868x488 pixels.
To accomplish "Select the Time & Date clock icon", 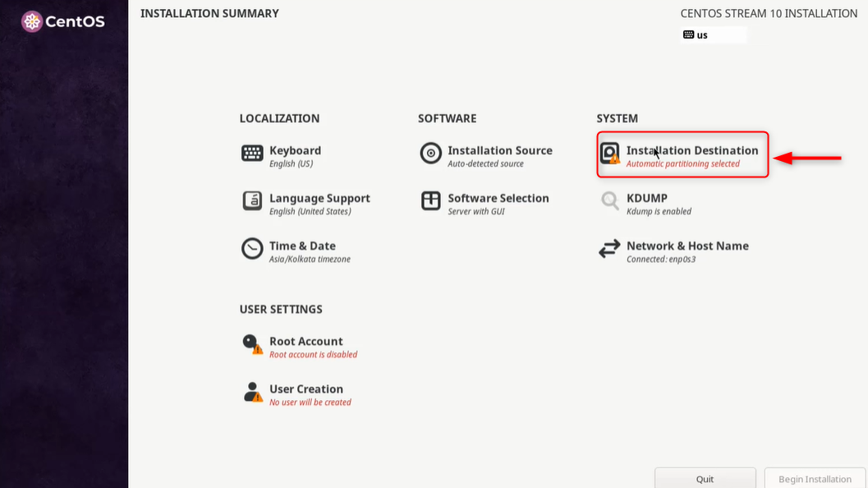I will pos(251,249).
